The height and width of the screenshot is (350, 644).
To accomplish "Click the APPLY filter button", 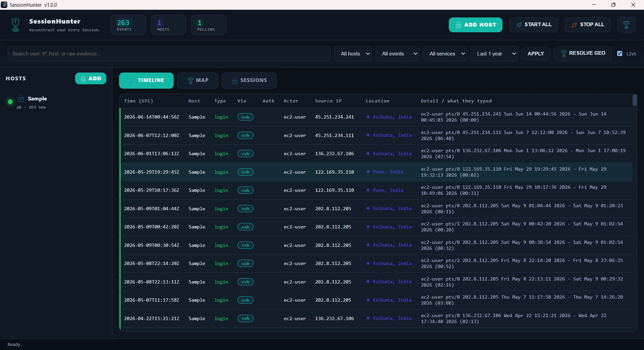I will coord(536,54).
